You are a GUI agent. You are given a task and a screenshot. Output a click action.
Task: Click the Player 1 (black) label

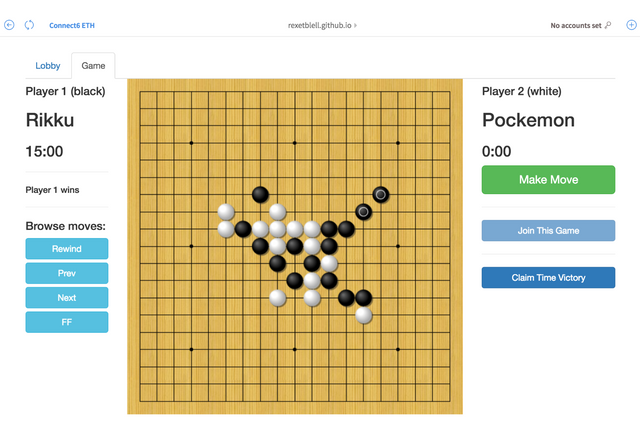(x=65, y=91)
